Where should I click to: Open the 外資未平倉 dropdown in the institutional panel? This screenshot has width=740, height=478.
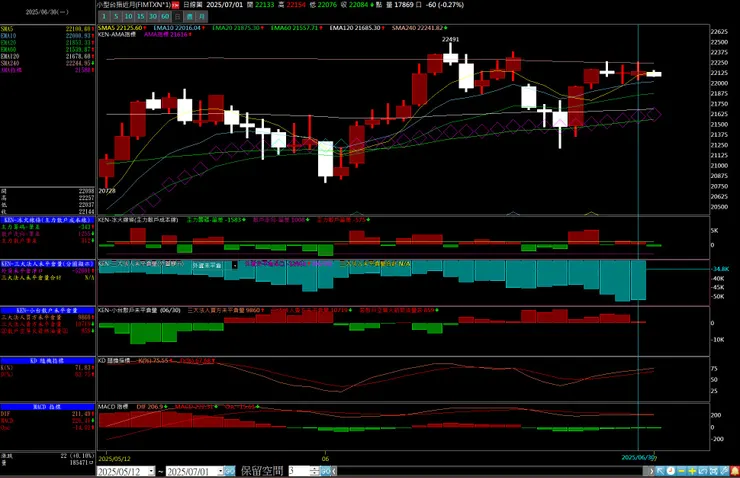[x=235, y=265]
